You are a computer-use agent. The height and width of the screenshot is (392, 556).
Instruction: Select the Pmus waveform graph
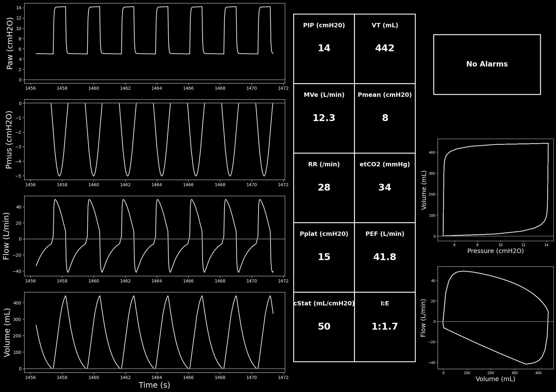click(x=155, y=139)
